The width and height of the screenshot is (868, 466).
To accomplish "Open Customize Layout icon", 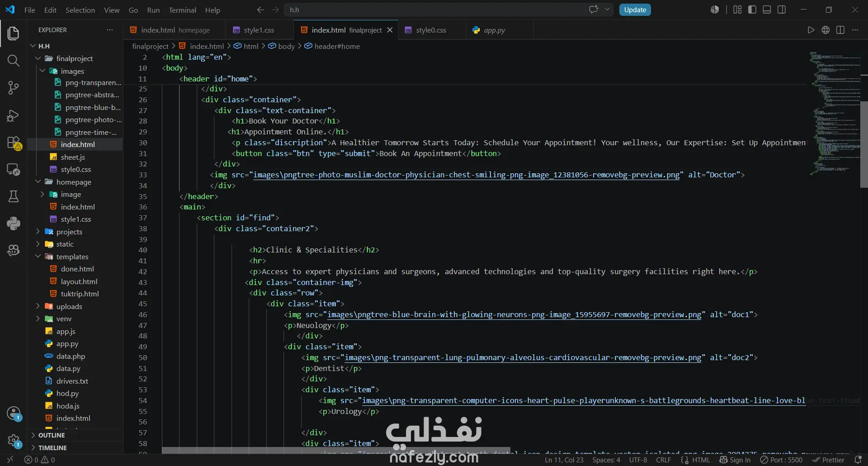I will pos(737,10).
